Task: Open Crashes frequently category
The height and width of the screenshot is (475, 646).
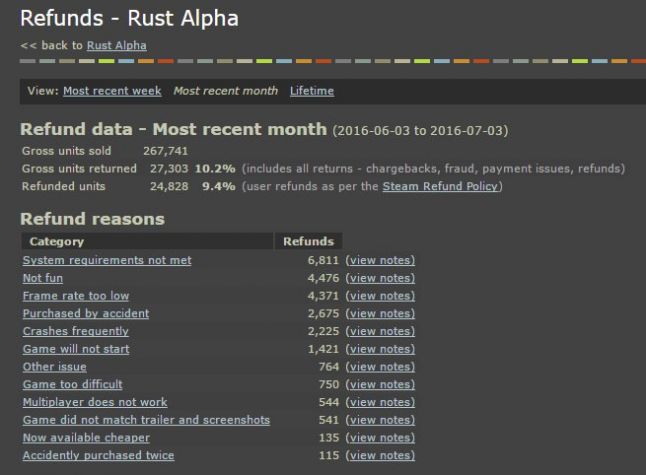Action: click(x=75, y=331)
